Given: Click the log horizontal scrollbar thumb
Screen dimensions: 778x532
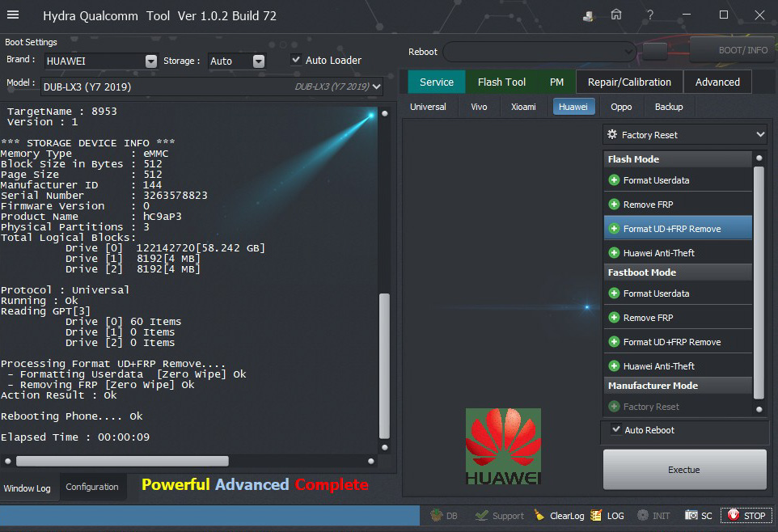Looking at the screenshot, I should pos(122,461).
